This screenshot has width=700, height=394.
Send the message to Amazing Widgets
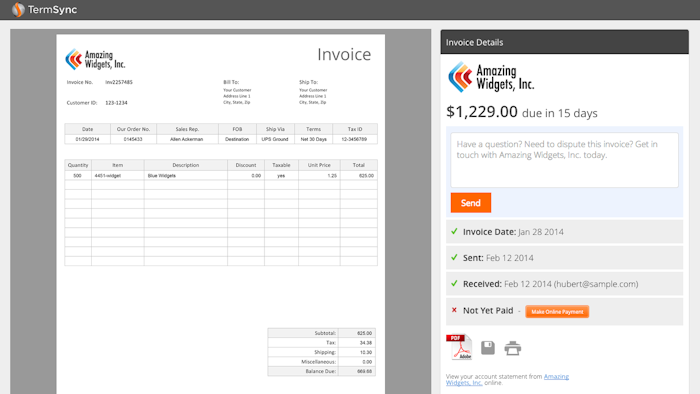coord(471,203)
